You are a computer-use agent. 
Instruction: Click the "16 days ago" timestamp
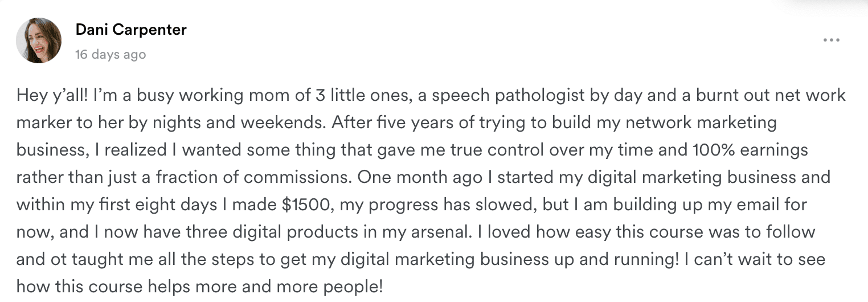point(110,55)
